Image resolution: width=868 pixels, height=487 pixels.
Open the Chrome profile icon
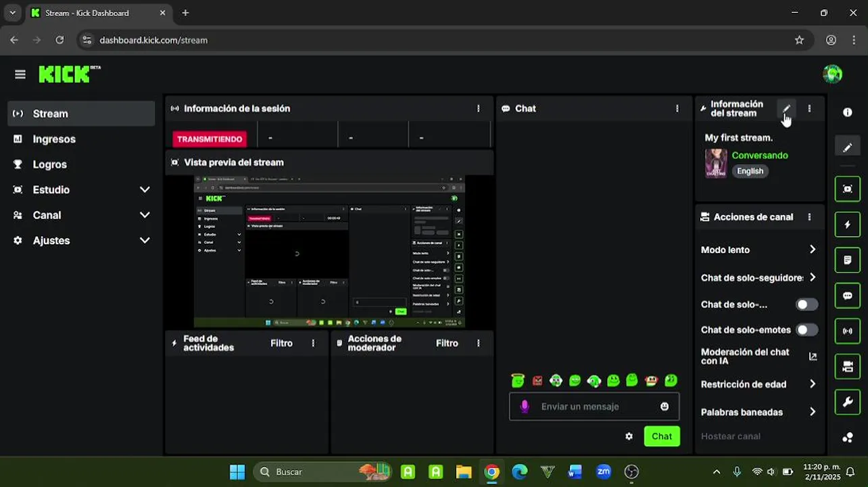click(x=831, y=40)
